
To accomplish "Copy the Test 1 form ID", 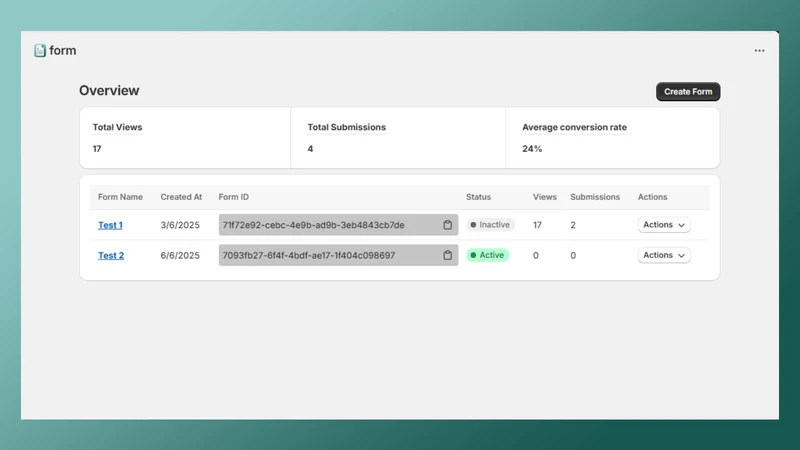I will [x=447, y=225].
